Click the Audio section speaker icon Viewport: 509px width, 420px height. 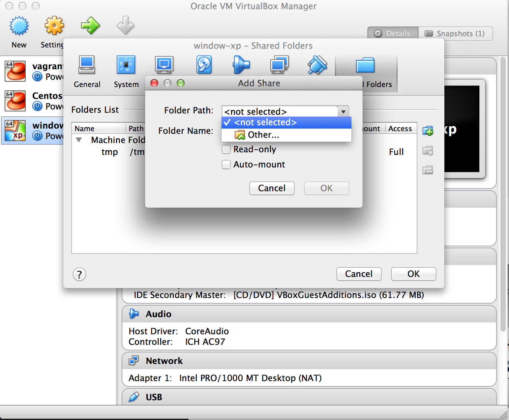[x=134, y=314]
